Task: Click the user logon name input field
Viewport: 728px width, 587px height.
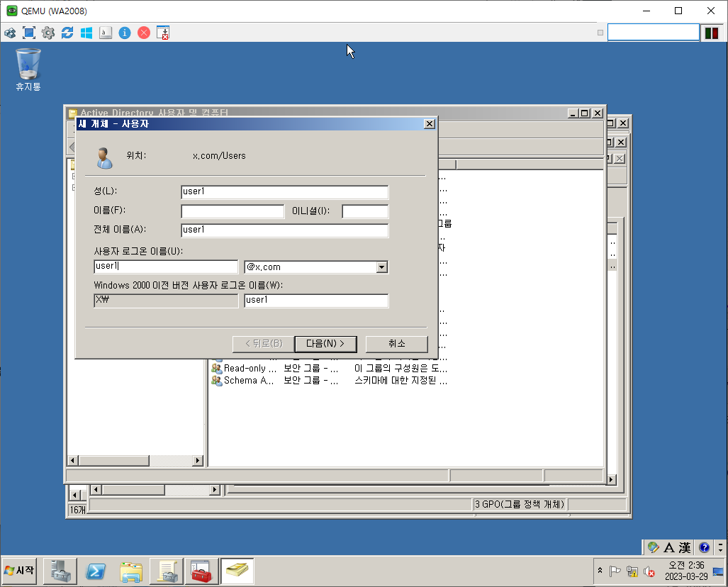Action: tap(166, 266)
